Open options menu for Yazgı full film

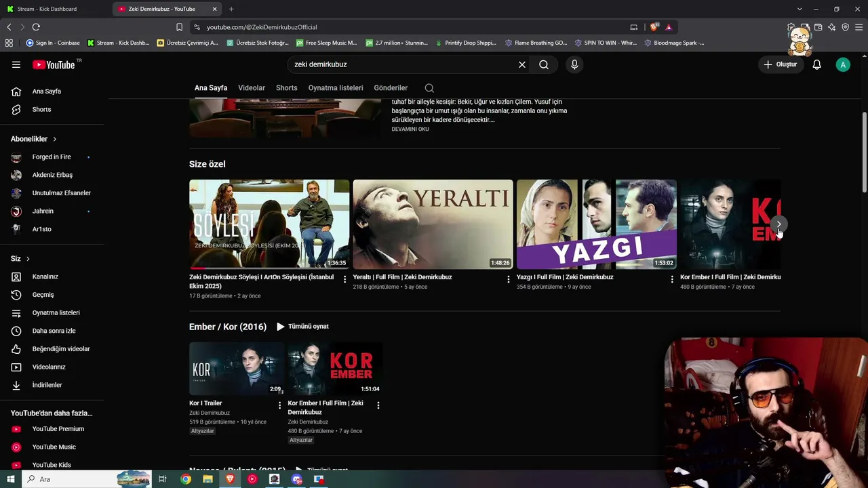[x=672, y=279]
